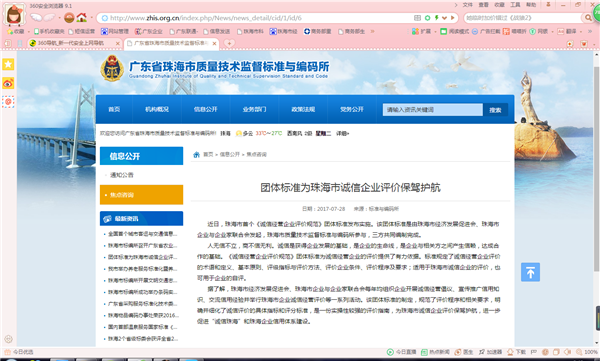Click green circular icon in address bar
600x361 pixels.
427,18
